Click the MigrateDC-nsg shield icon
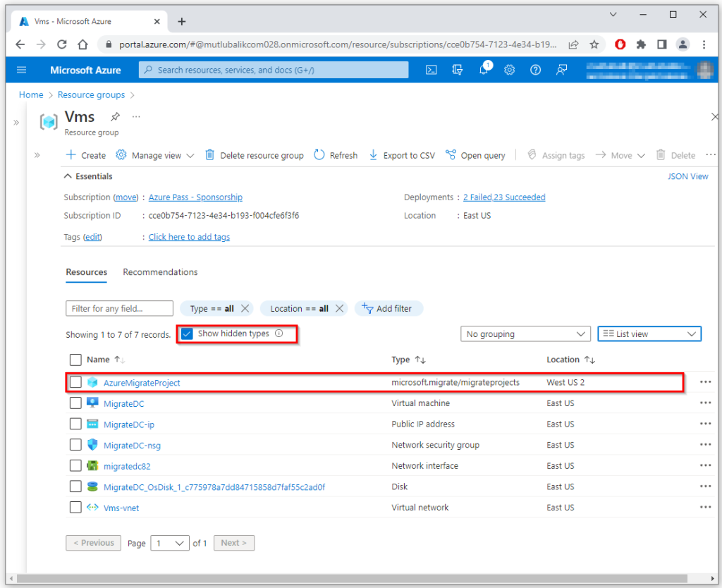The width and height of the screenshot is (722, 588). 92,445
